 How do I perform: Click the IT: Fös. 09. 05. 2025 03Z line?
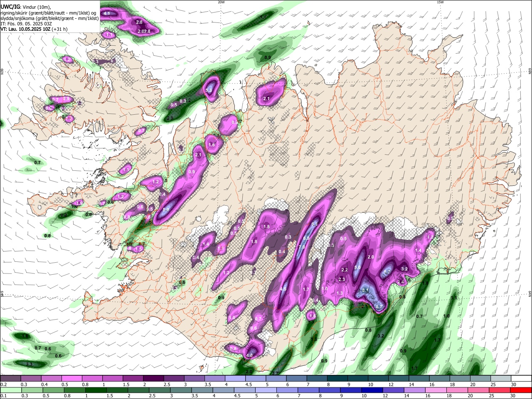click(26, 24)
